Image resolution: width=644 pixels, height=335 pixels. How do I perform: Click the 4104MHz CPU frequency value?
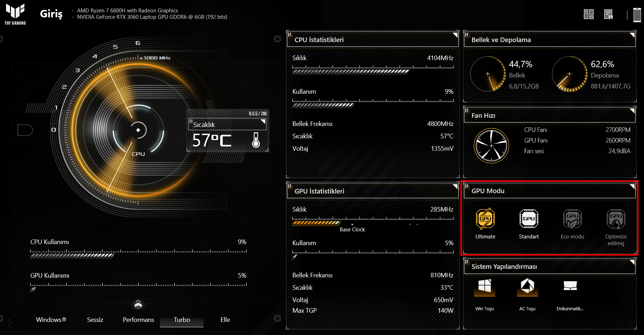point(440,58)
